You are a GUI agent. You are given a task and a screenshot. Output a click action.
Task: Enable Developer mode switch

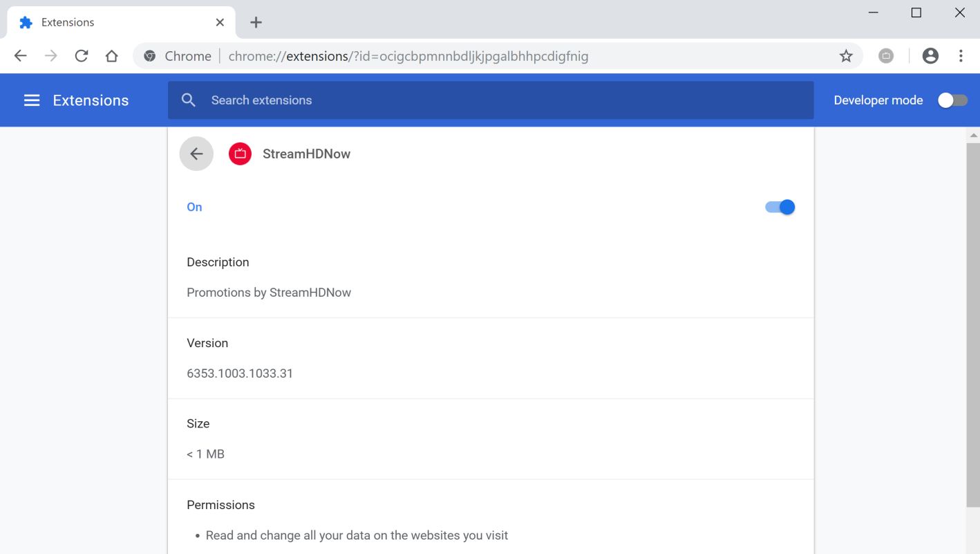[952, 100]
